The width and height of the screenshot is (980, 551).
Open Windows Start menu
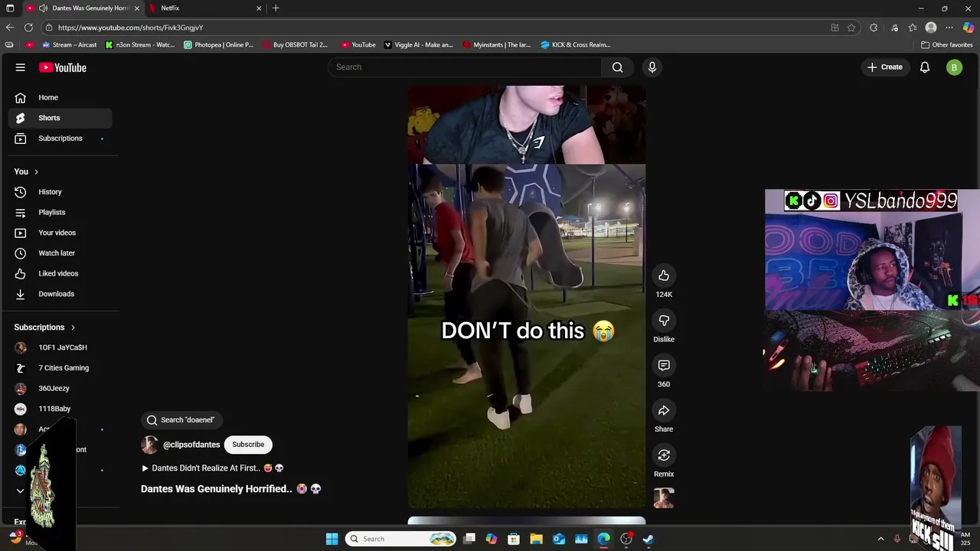click(x=332, y=539)
